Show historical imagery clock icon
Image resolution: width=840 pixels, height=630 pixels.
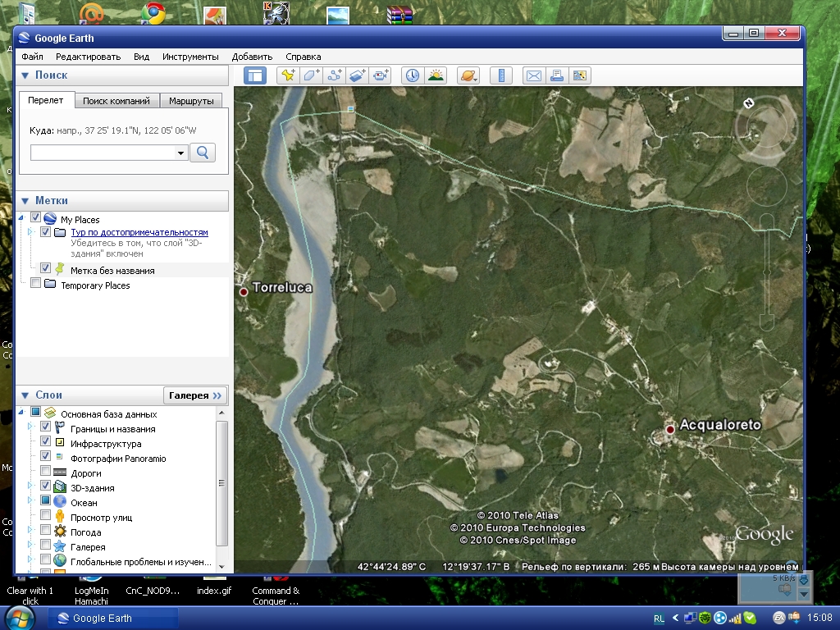click(412, 75)
